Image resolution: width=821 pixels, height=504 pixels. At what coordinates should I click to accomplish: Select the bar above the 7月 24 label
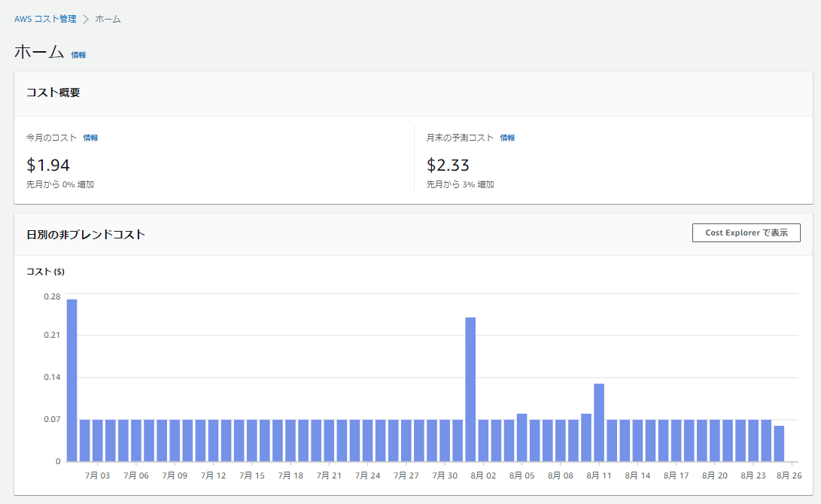coord(367,440)
